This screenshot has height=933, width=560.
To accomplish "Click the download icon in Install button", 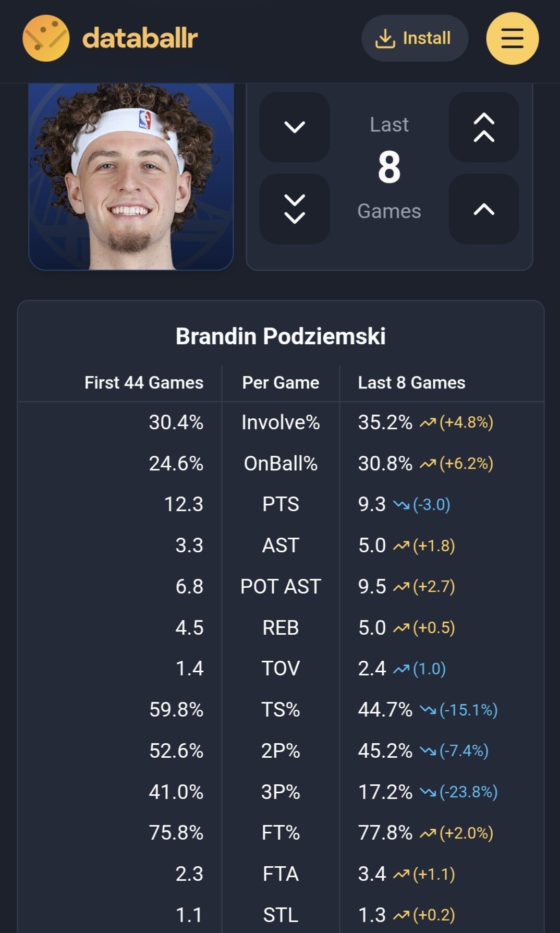I will point(385,38).
